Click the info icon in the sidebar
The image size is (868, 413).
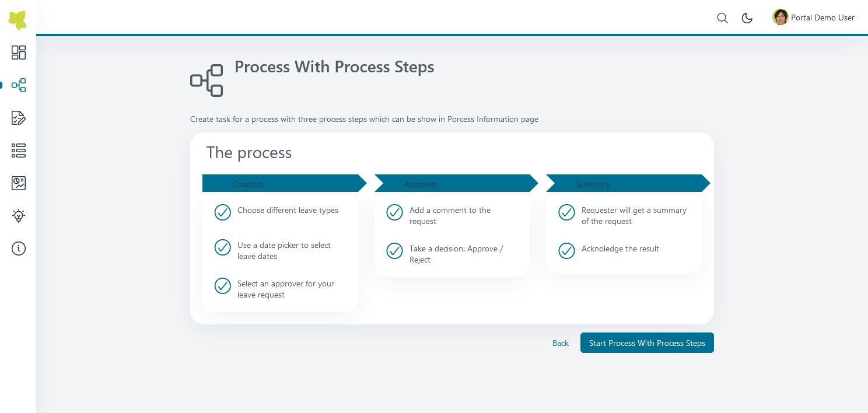tap(19, 249)
